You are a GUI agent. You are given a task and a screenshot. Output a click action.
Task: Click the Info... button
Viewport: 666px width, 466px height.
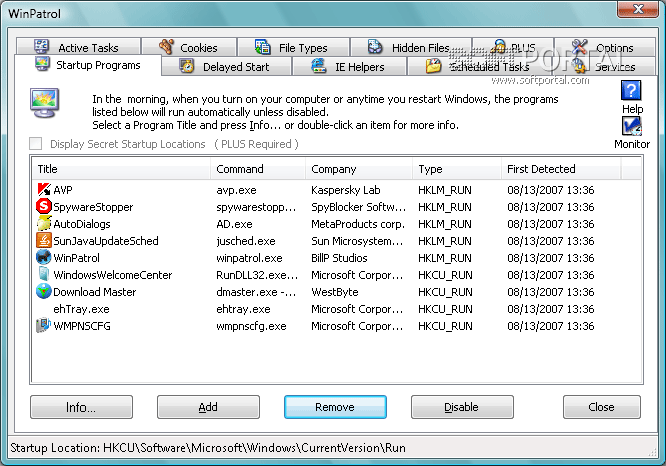tap(81, 407)
